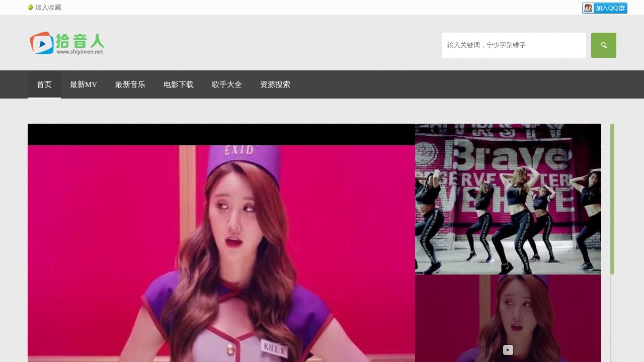Go to the 首页 tab
Image resolution: width=644 pixels, height=362 pixels.
pyautogui.click(x=44, y=84)
